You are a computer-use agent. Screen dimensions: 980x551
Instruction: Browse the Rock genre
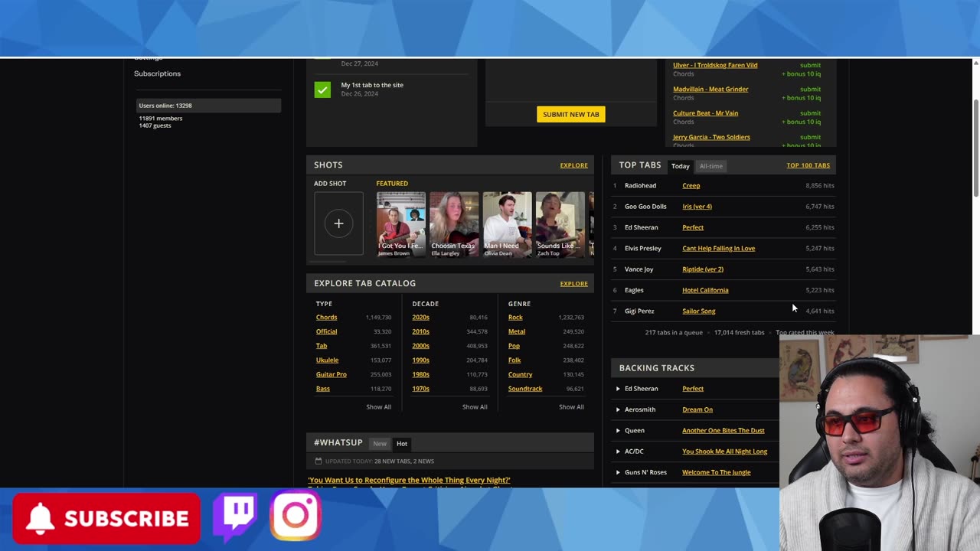[x=515, y=318]
